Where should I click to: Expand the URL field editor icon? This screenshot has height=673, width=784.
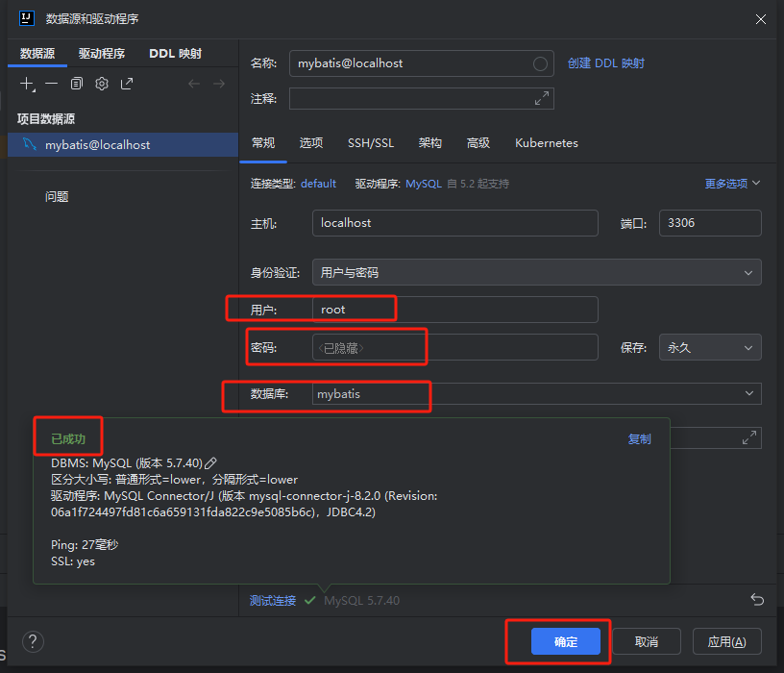point(749,437)
